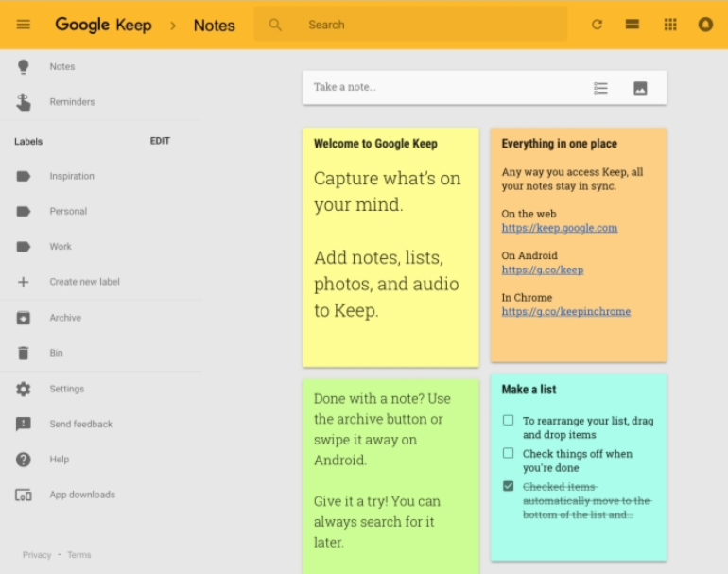Click the search magnifier icon
Viewport: 728px width, 574px height.
[276, 25]
